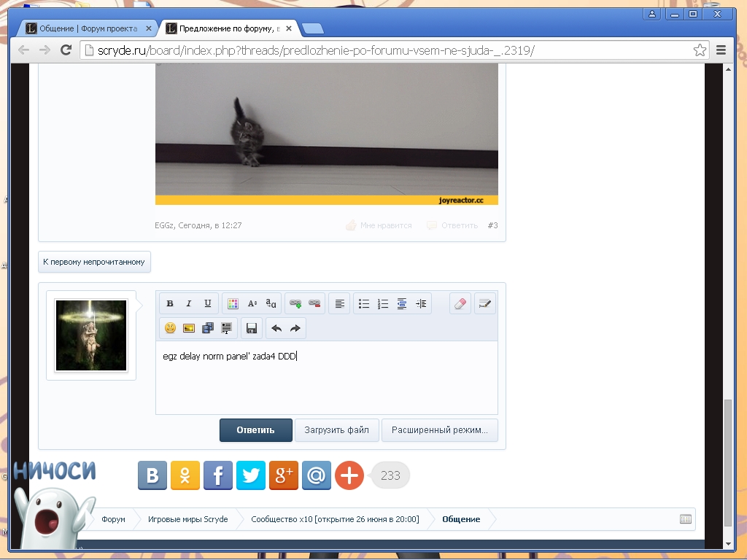
Task: Open the font size dropdown
Action: (252, 303)
